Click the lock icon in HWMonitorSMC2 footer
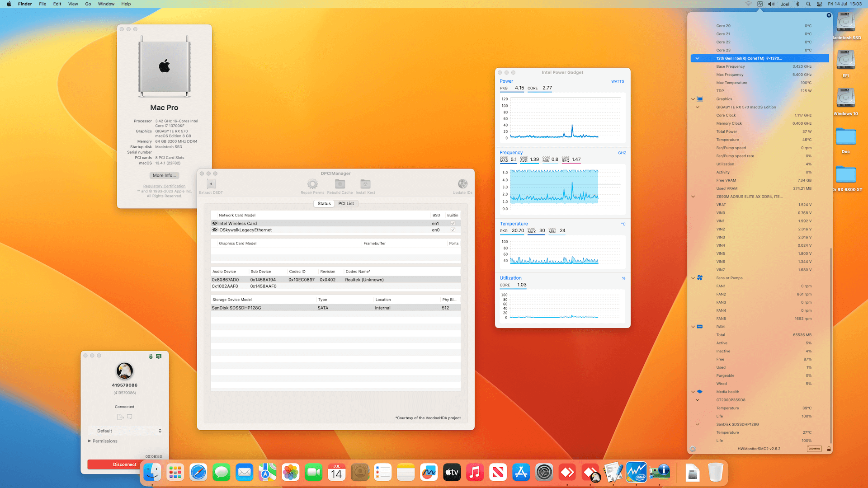Image resolution: width=868 pixels, height=488 pixels. click(829, 449)
